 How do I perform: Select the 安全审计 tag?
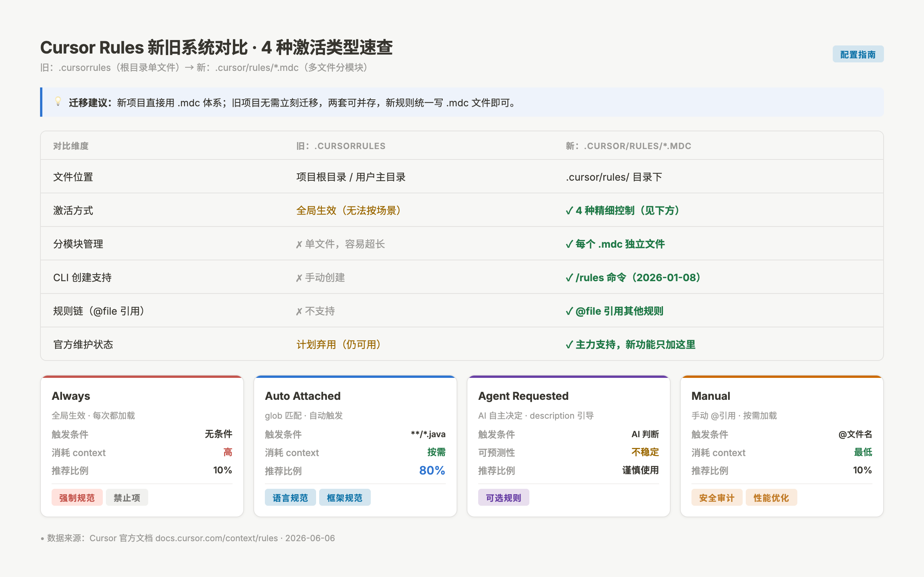[717, 498]
